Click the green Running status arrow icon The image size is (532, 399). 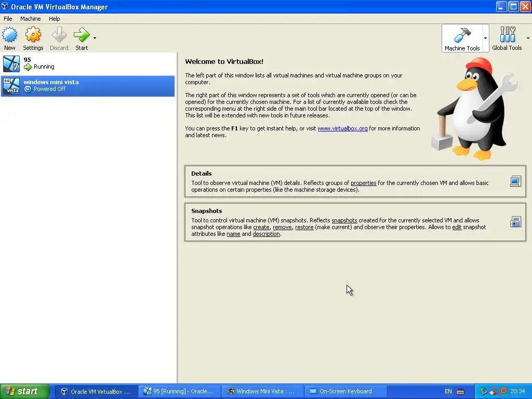pyautogui.click(x=28, y=67)
